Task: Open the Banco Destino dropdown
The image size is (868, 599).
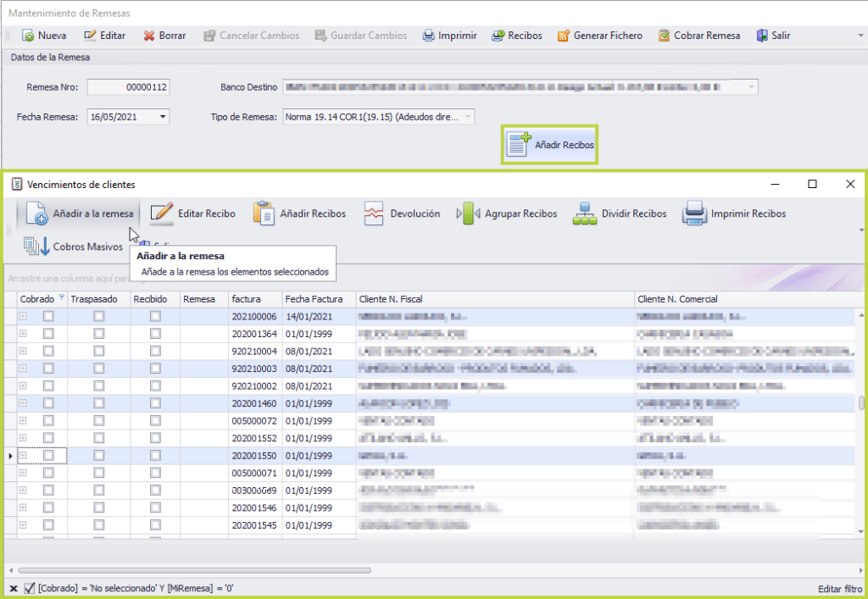Action: (x=751, y=86)
